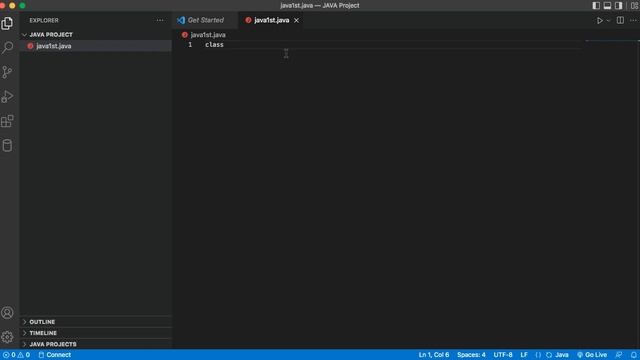Change encoding via UTF-8 status entry

503,355
